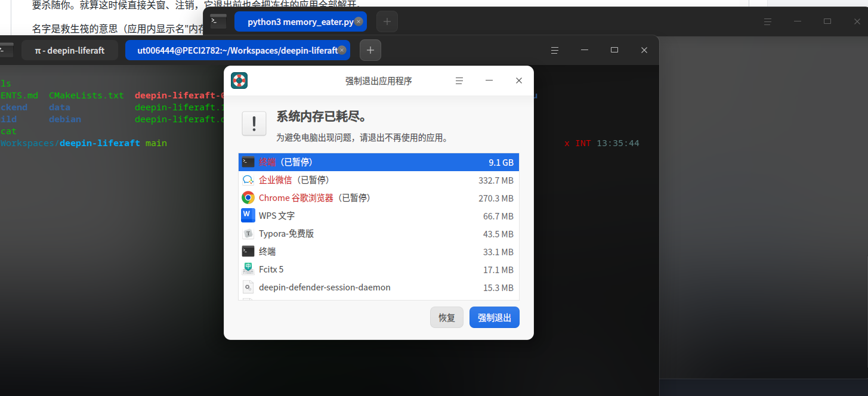Viewport: 868px width, 396px height.
Task: Click the debian directory name in the terminal
Action: (65, 119)
